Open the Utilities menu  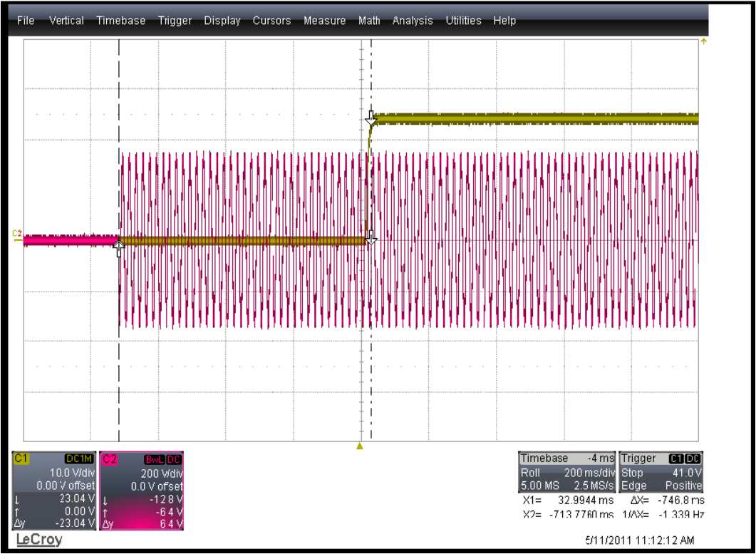point(463,21)
